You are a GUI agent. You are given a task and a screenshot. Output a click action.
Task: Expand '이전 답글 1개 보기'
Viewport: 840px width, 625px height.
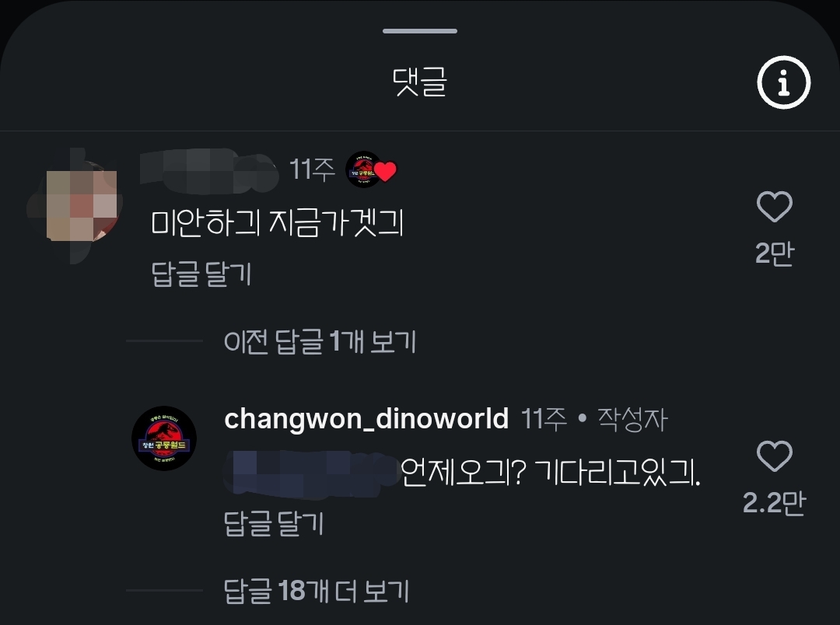pos(320,341)
